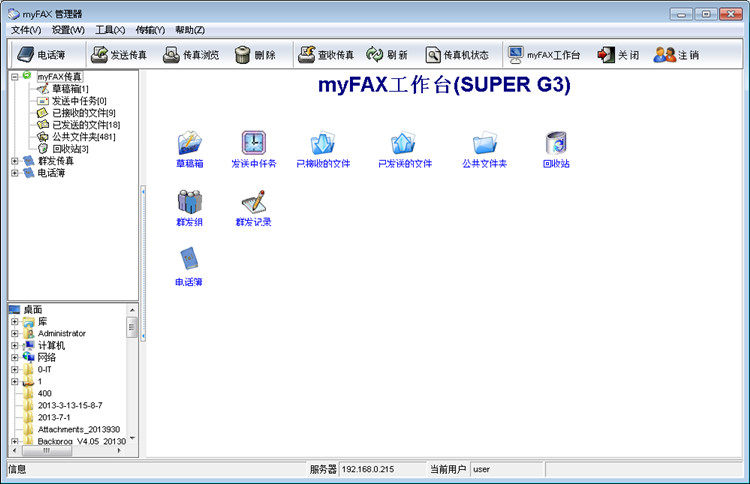Expand the 0-IT folder node

14,369
